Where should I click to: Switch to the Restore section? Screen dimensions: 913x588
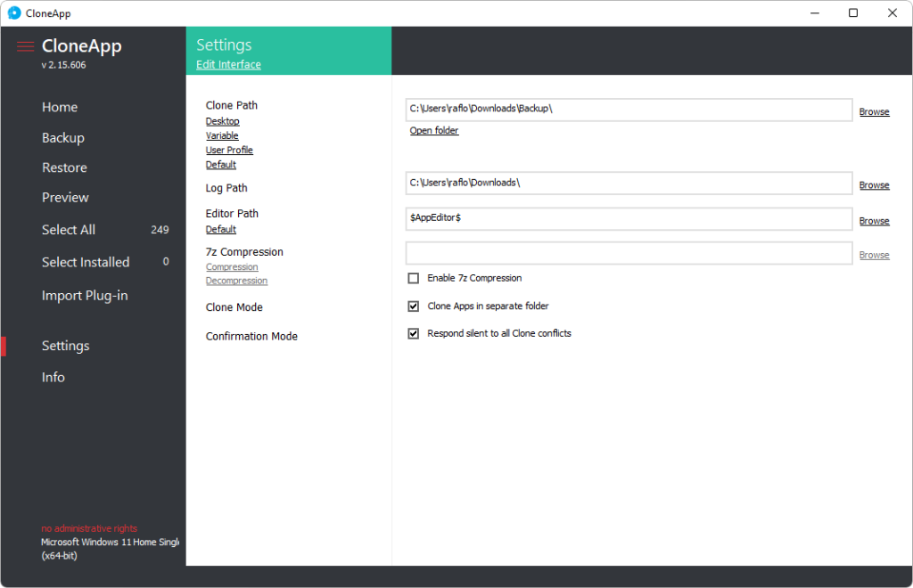point(64,167)
